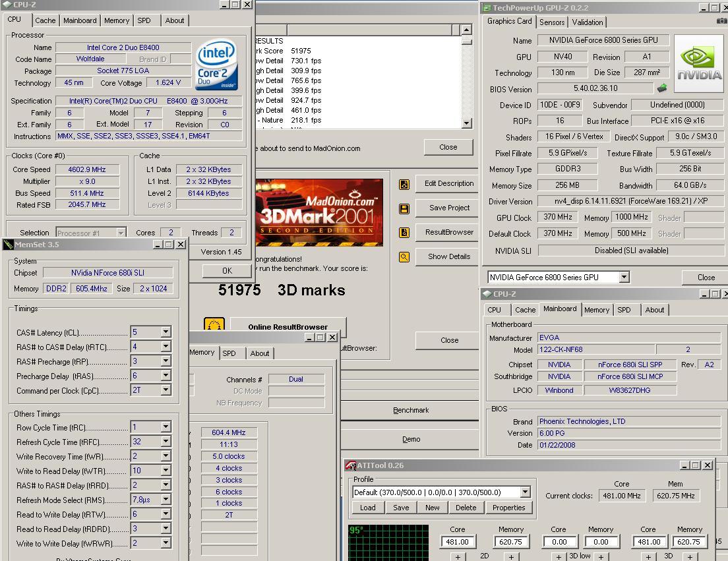Screen dimensions: 728x561
Task: Click the Demo button in 3DMark
Action: (x=410, y=439)
